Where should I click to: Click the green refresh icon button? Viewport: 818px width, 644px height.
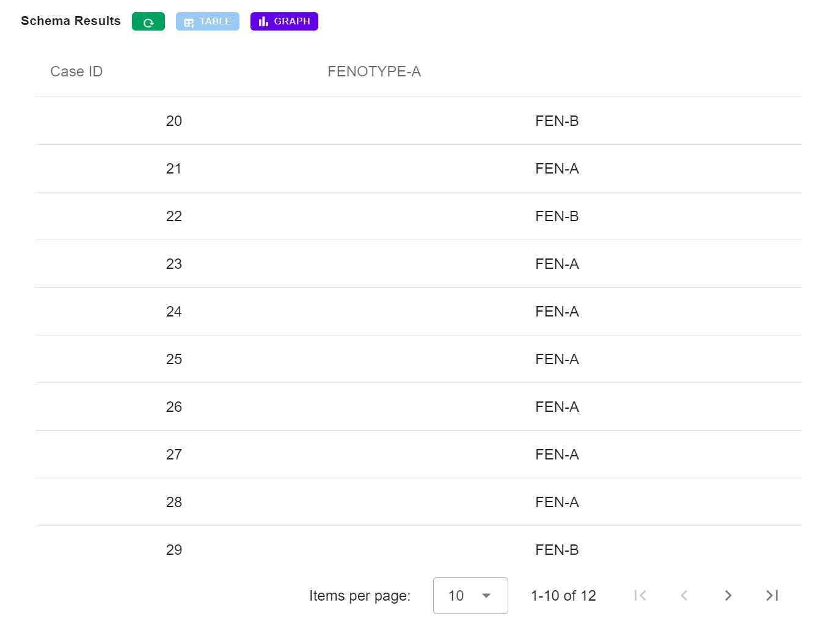pyautogui.click(x=148, y=22)
